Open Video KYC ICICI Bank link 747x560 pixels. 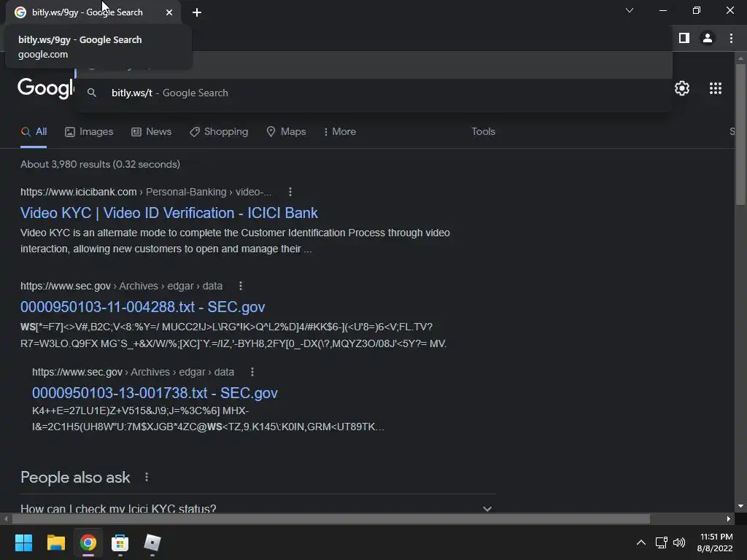(169, 213)
